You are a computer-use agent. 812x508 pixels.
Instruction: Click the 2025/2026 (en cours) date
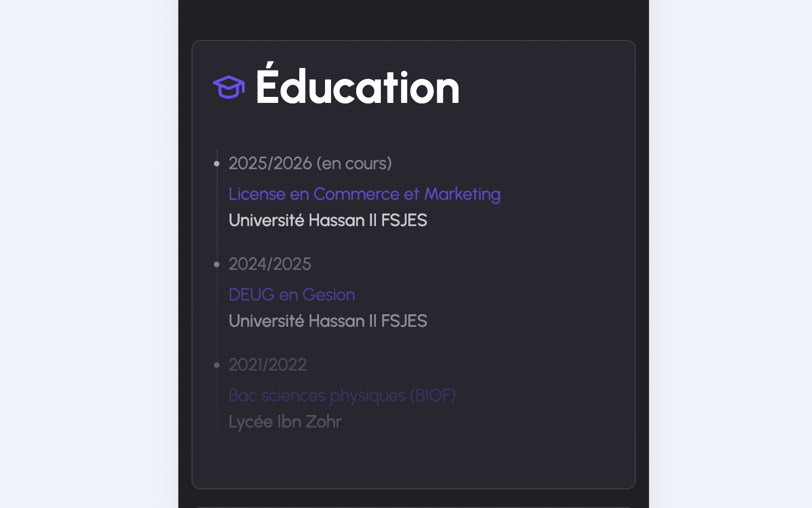pos(310,163)
